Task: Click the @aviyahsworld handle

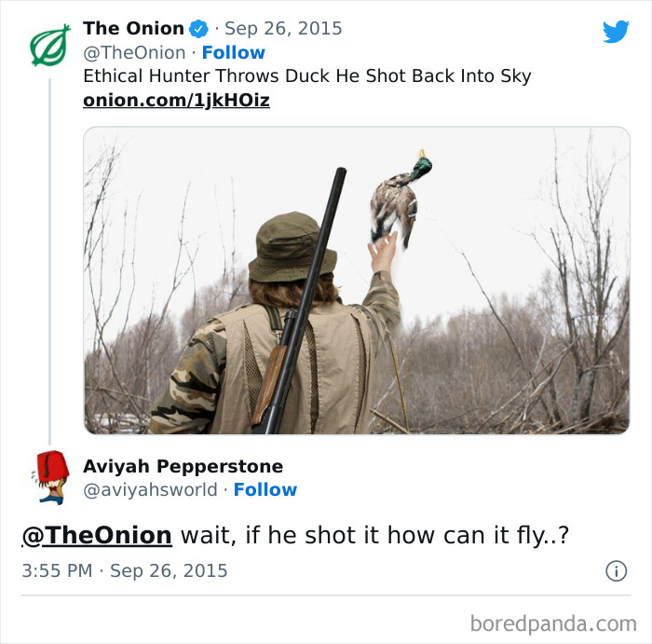Action: click(x=149, y=490)
